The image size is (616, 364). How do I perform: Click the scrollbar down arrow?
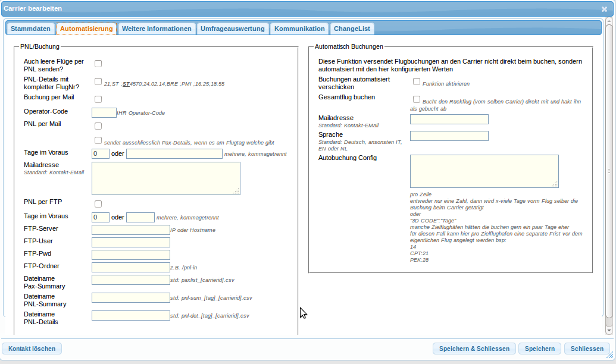click(x=609, y=329)
